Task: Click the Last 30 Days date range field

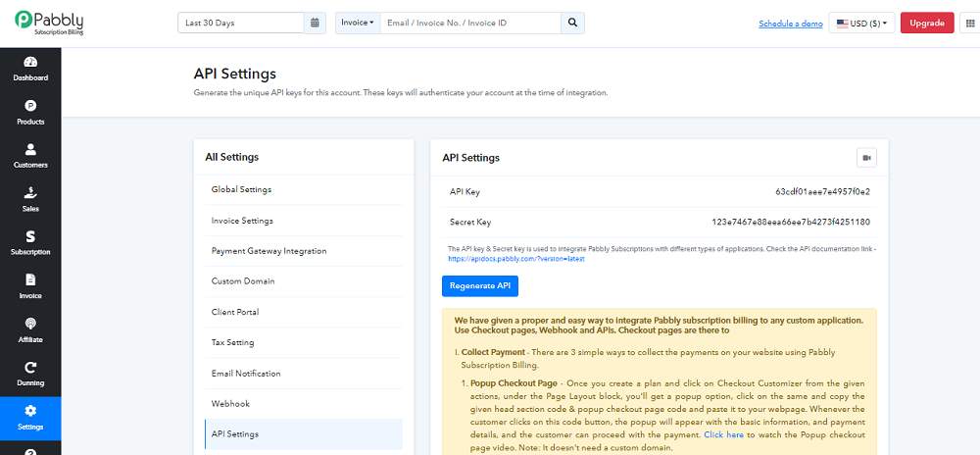Action: tap(241, 24)
